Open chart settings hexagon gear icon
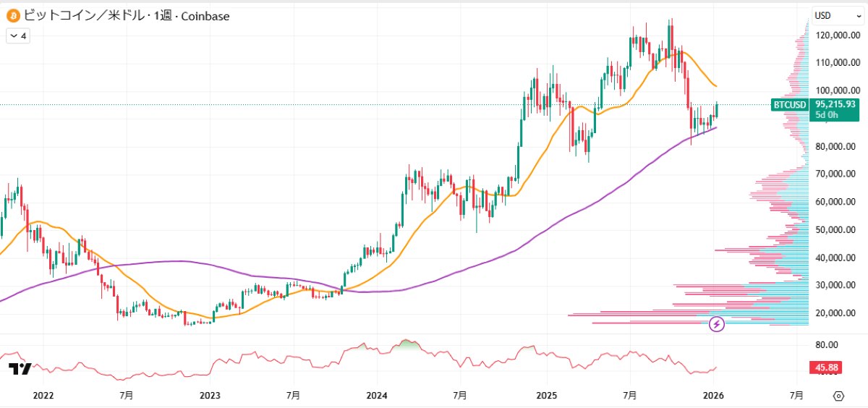Screen dimensions: 868x408 pos(838,396)
